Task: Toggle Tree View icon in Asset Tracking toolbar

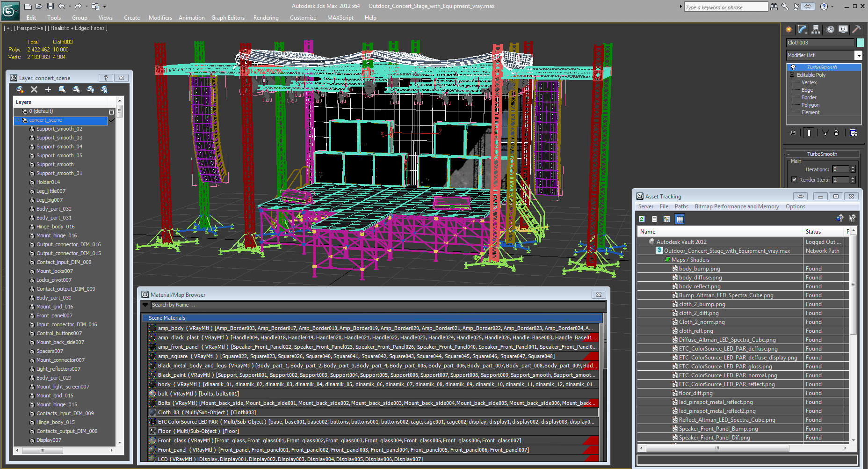Action: [667, 219]
